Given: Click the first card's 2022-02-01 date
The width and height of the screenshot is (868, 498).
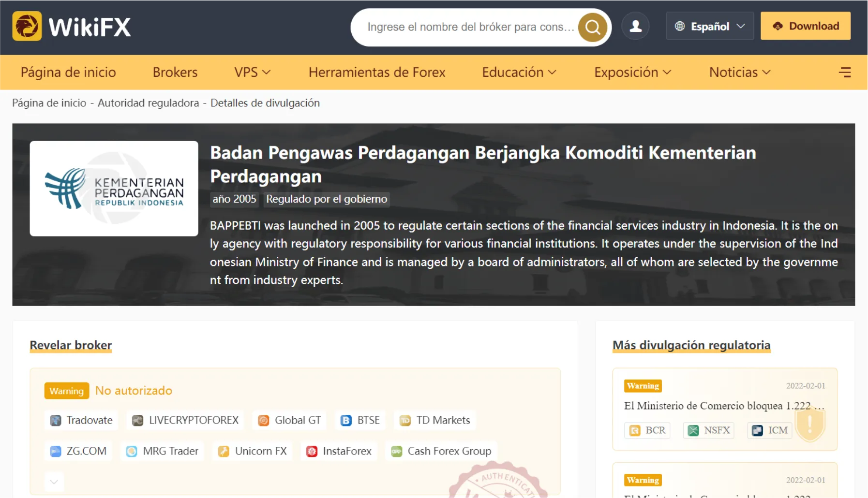Looking at the screenshot, I should 806,386.
